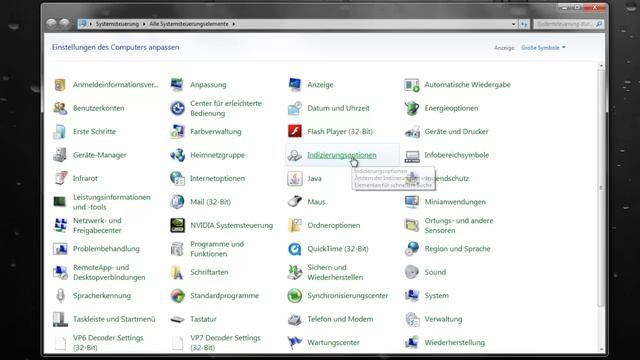Open the Datum und Uhrzeit icon
640x360 pixels.
pyautogui.click(x=294, y=108)
